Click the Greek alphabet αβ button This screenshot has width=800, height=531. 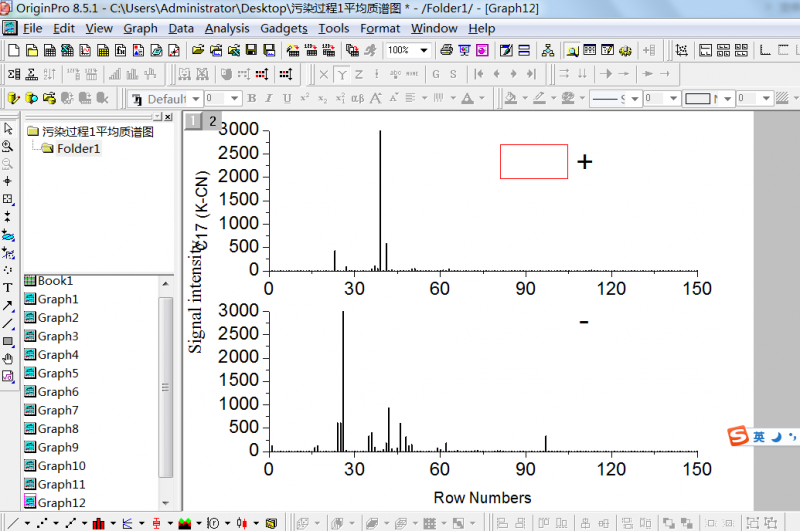coord(358,98)
